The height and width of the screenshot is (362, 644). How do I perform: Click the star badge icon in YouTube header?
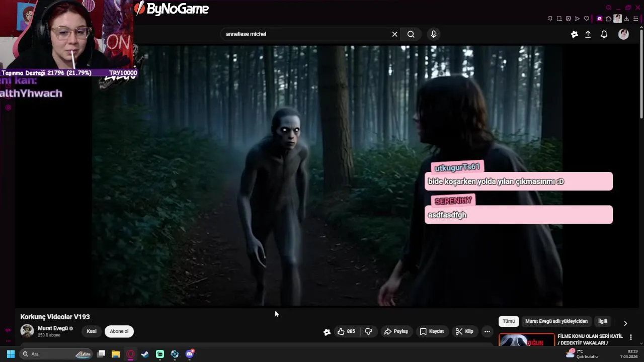pyautogui.click(x=575, y=34)
